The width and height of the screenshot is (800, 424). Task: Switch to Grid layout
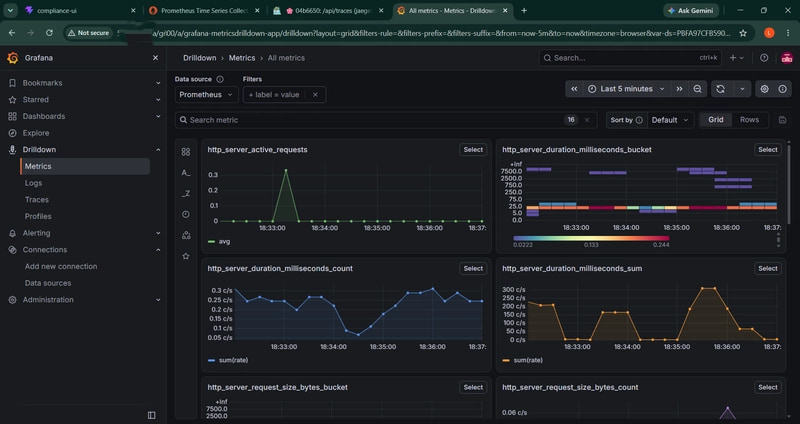coord(716,120)
